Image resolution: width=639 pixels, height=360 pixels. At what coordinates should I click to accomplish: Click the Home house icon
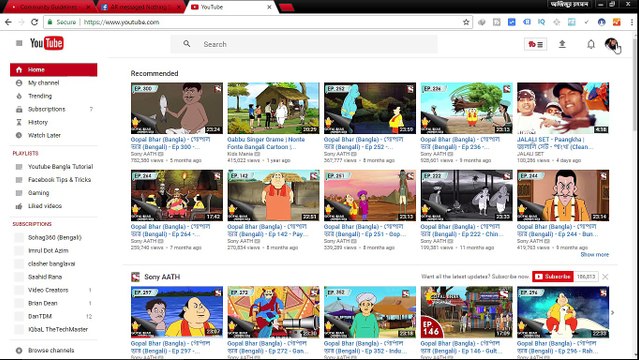19,70
